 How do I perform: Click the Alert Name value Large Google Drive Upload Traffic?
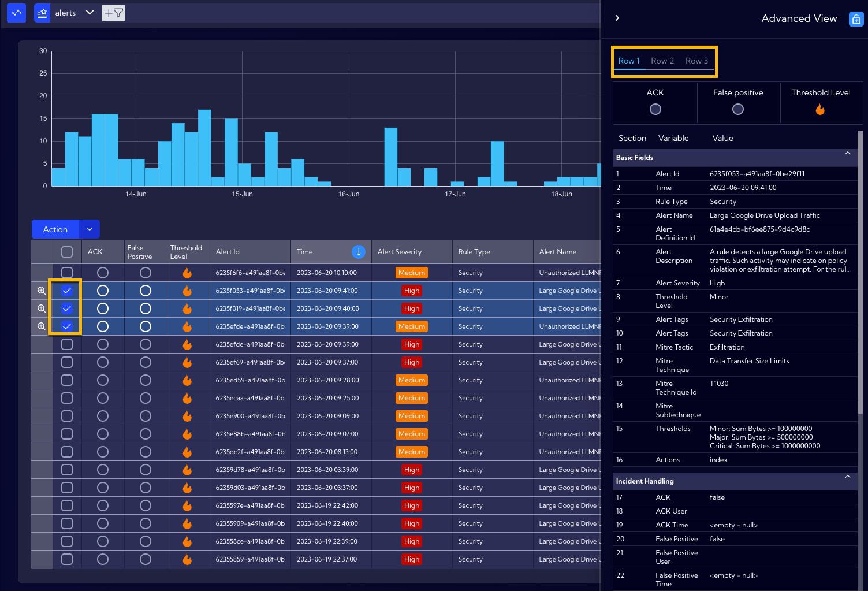click(765, 215)
